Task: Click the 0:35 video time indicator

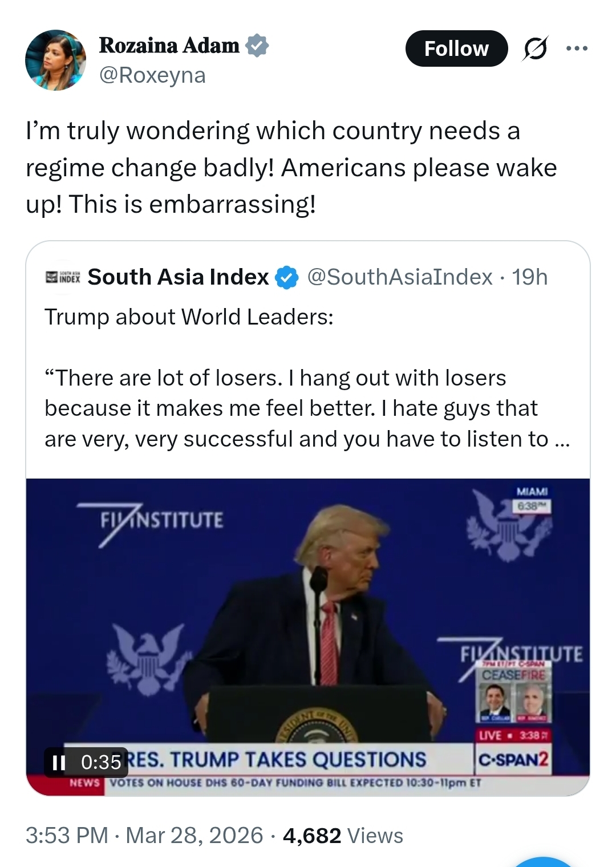Action: pos(101,763)
